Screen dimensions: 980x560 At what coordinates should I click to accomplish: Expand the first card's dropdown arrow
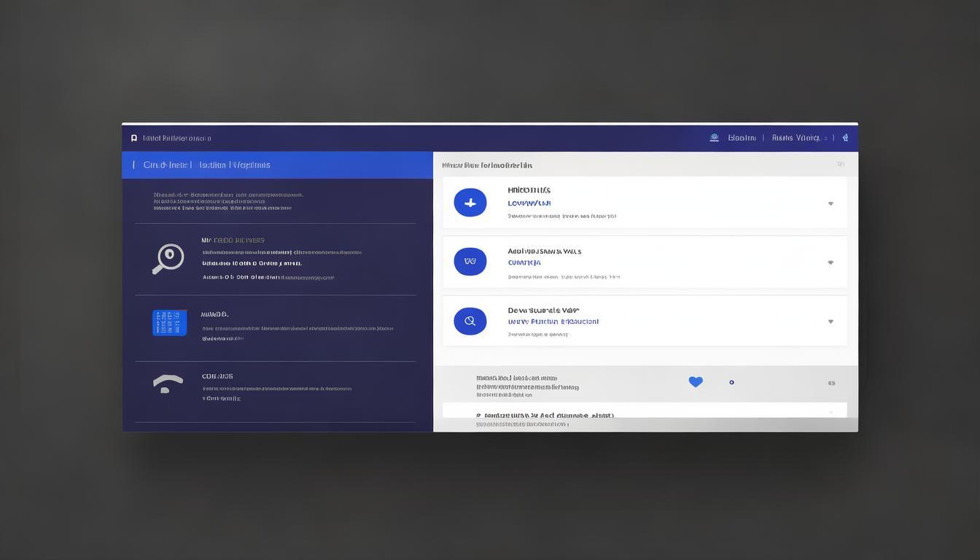831,203
